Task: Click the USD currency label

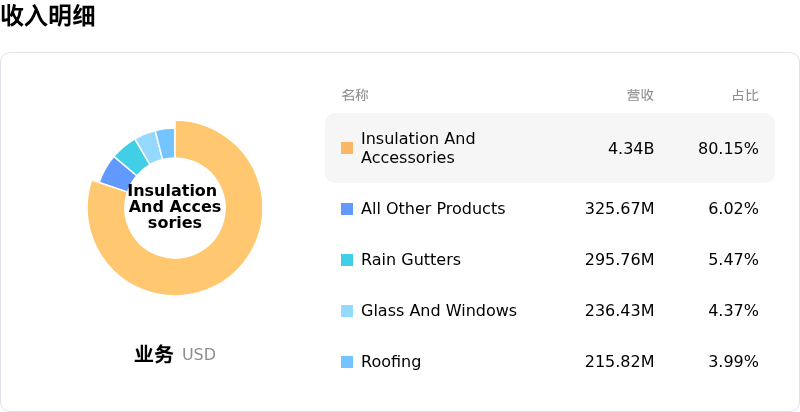Action: pyautogui.click(x=199, y=355)
